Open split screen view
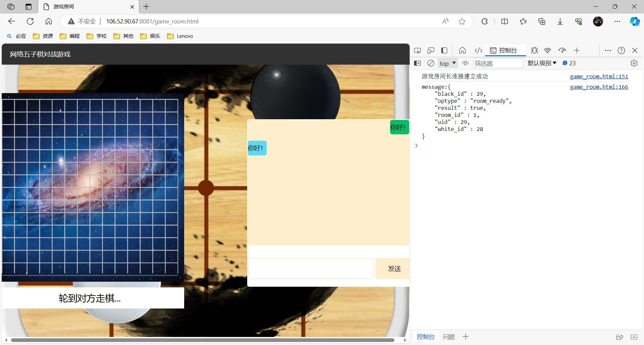644x345 pixels. click(x=504, y=21)
